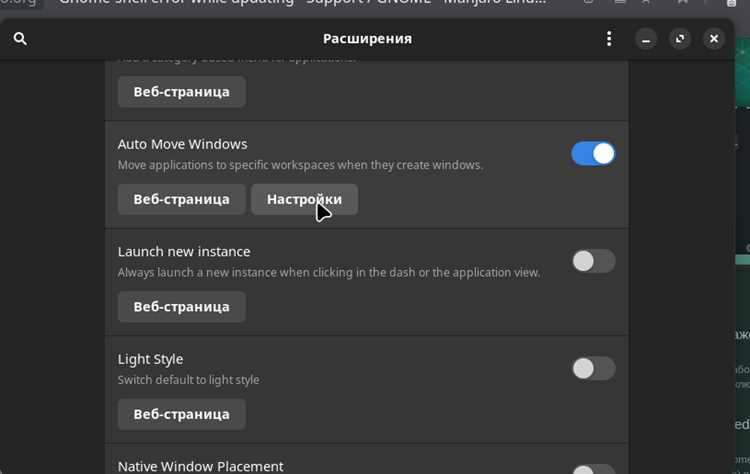This screenshot has width=750, height=474.
Task: Disable the Auto Move Windows extension
Action: tap(593, 154)
